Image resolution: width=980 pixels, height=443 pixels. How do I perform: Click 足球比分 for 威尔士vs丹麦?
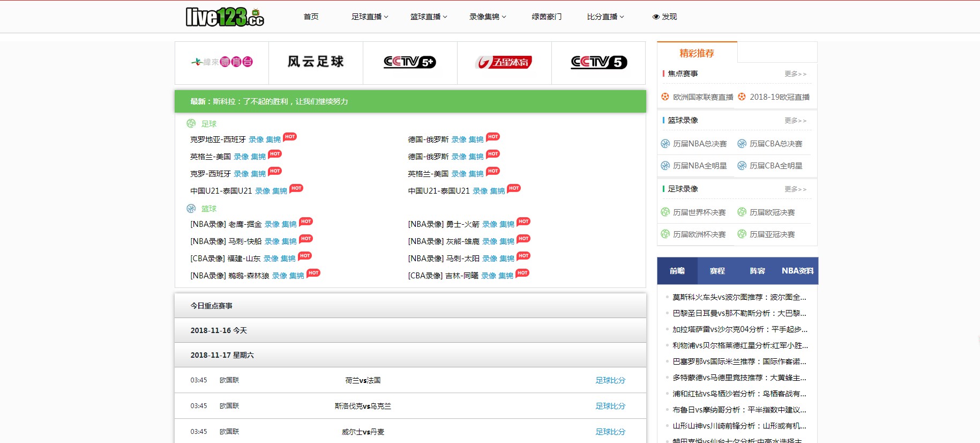point(610,432)
